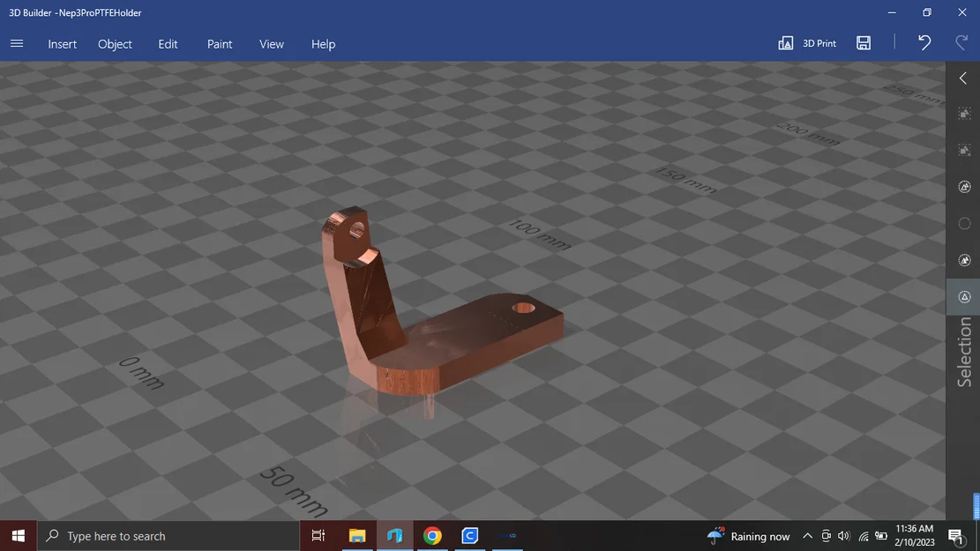Click the deselect icon with x in Selection panel

[964, 151]
